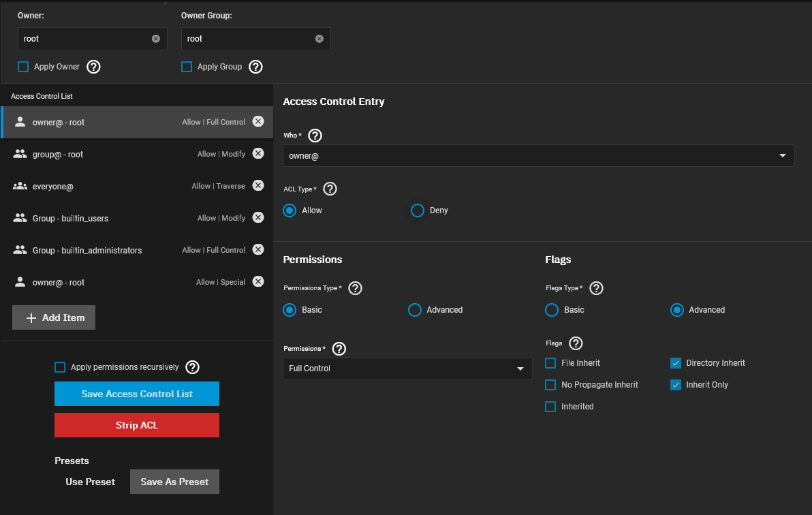The image size is (812, 515).
Task: Open help for Apply permissions recursively
Action: (x=193, y=367)
